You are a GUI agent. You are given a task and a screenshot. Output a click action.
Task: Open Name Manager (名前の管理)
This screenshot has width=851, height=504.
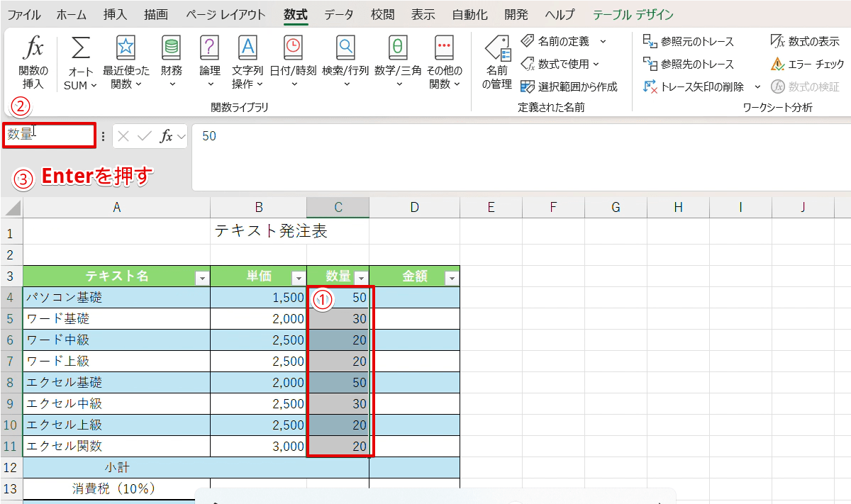pyautogui.click(x=497, y=62)
